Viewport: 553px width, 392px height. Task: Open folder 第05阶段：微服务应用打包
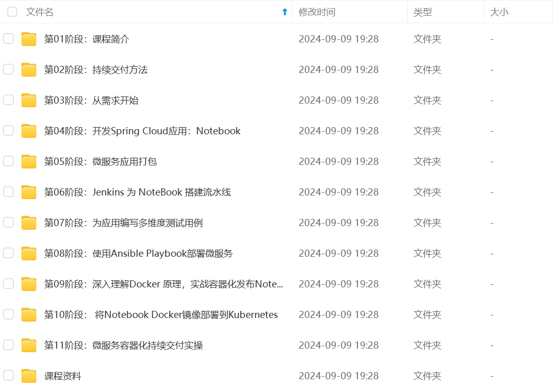[100, 161]
